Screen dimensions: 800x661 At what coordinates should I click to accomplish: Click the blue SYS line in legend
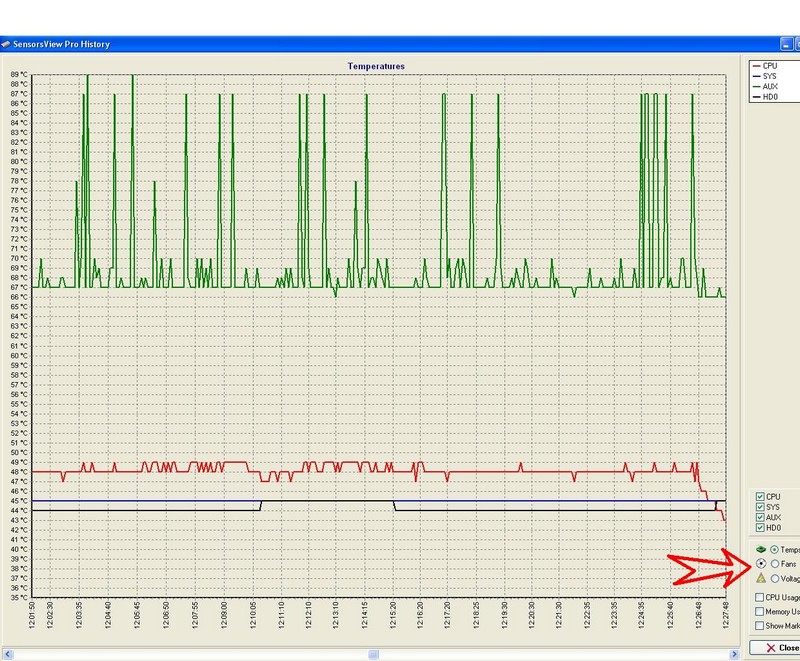coord(755,76)
